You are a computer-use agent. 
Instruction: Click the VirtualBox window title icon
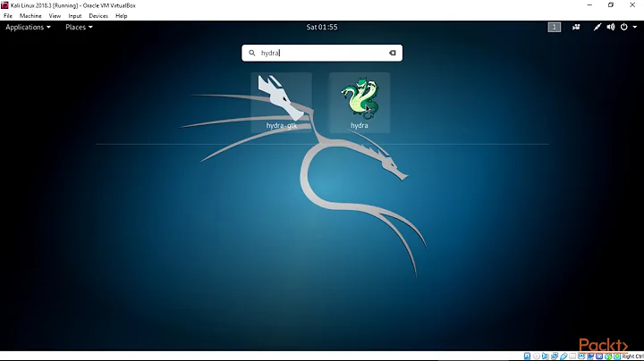click(x=4, y=5)
